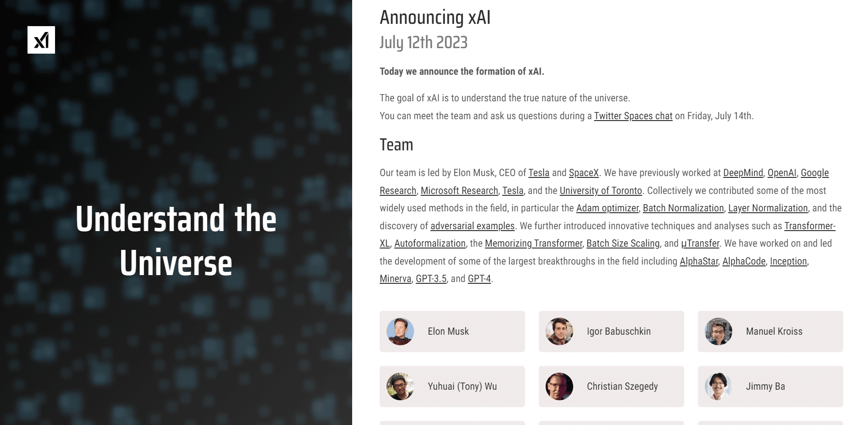The image size is (868, 425).
Task: Click the xAI logo icon
Action: coord(41,40)
